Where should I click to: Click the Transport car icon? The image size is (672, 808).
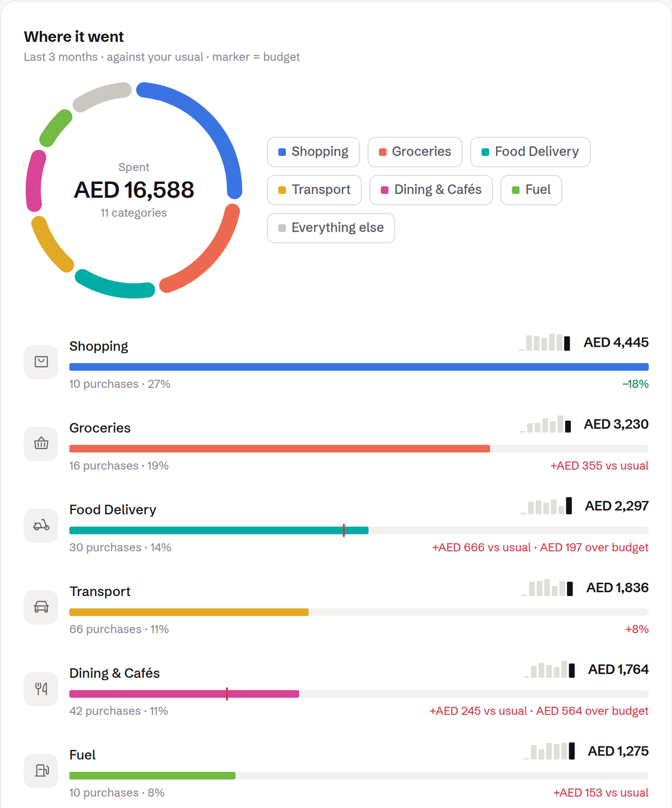click(41, 607)
